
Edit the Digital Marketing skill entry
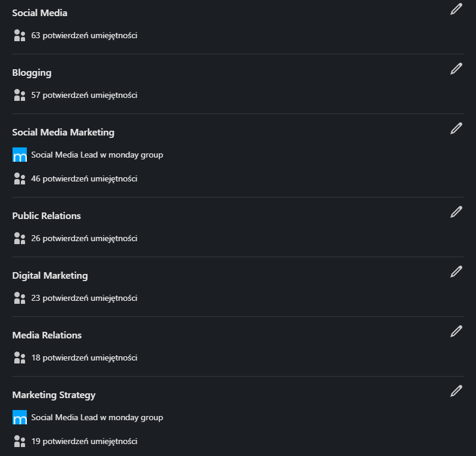point(456,272)
